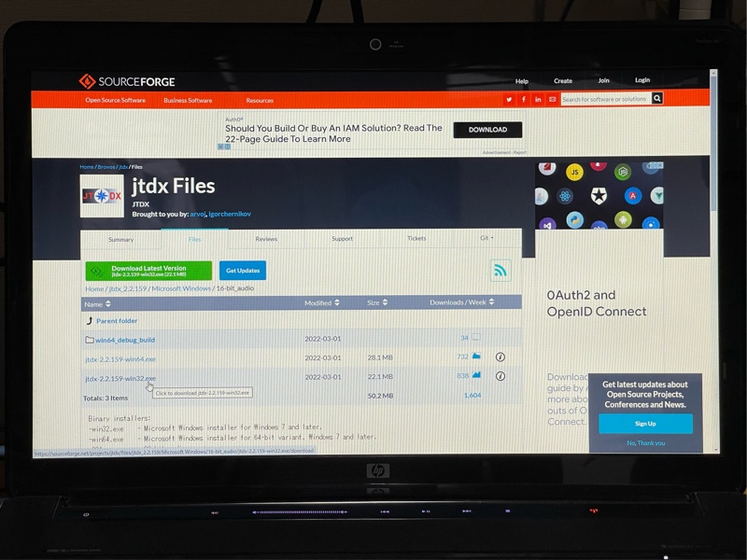Open download stats chart for win64.exe
747x560 pixels.
[x=476, y=356]
